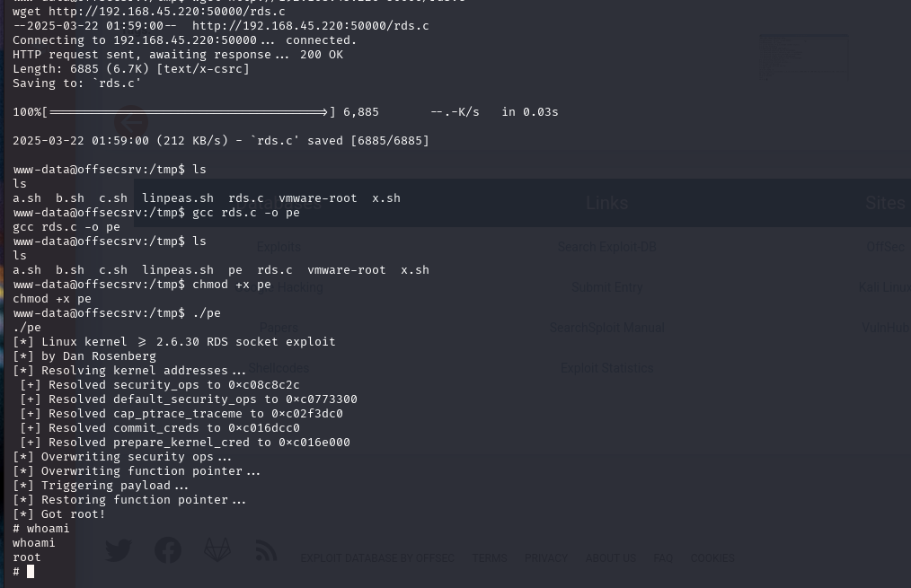Click the 'Triggering payload' line

coord(101,486)
